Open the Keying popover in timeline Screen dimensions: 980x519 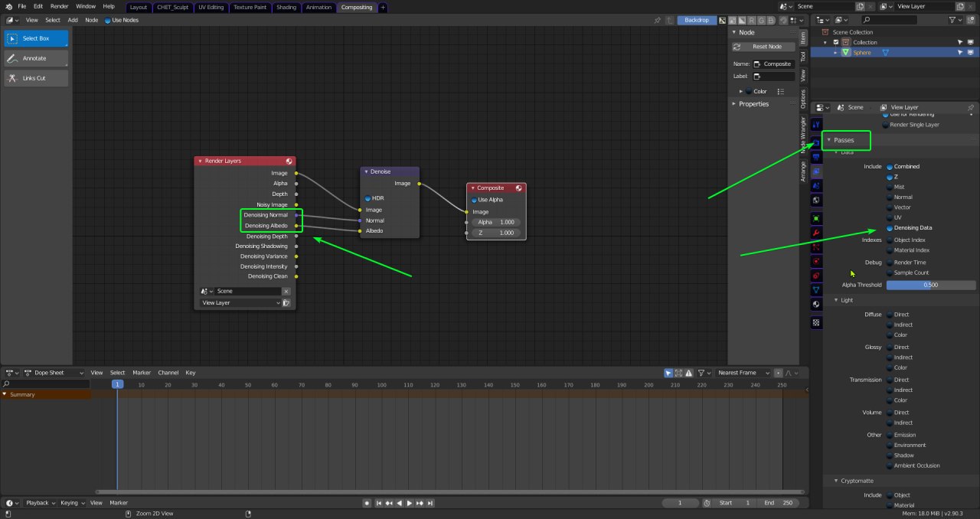point(71,503)
